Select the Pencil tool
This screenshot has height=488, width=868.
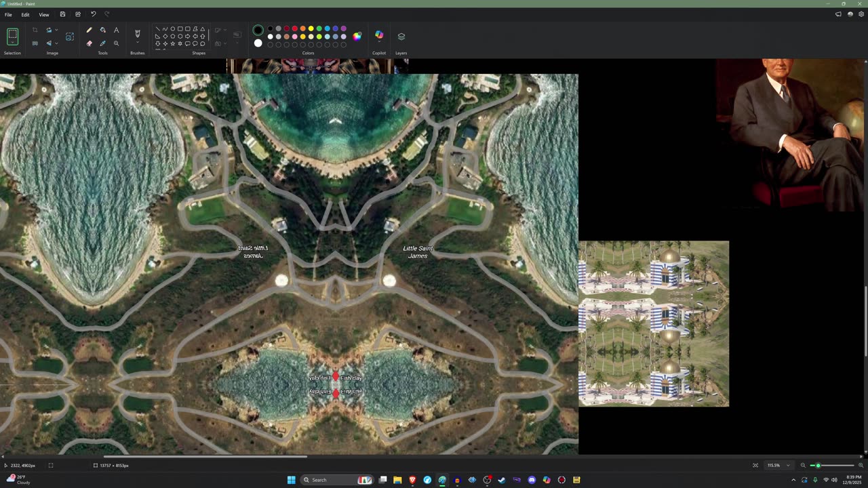click(89, 30)
